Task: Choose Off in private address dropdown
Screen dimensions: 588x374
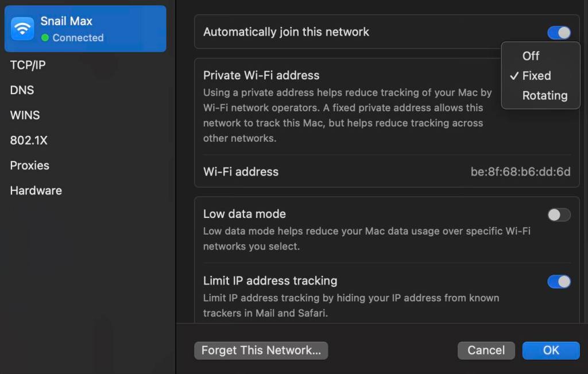Action: point(531,56)
